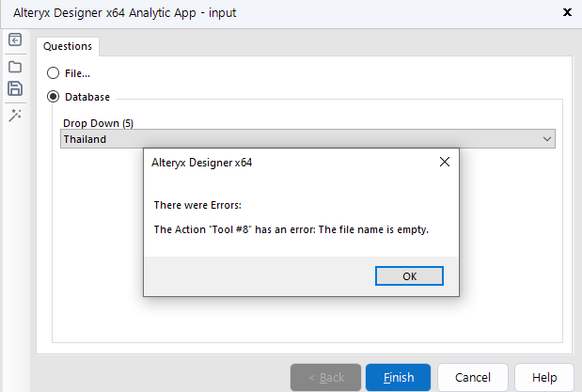The height and width of the screenshot is (392, 582).
Task: Select the Database radio button
Action: point(54,96)
